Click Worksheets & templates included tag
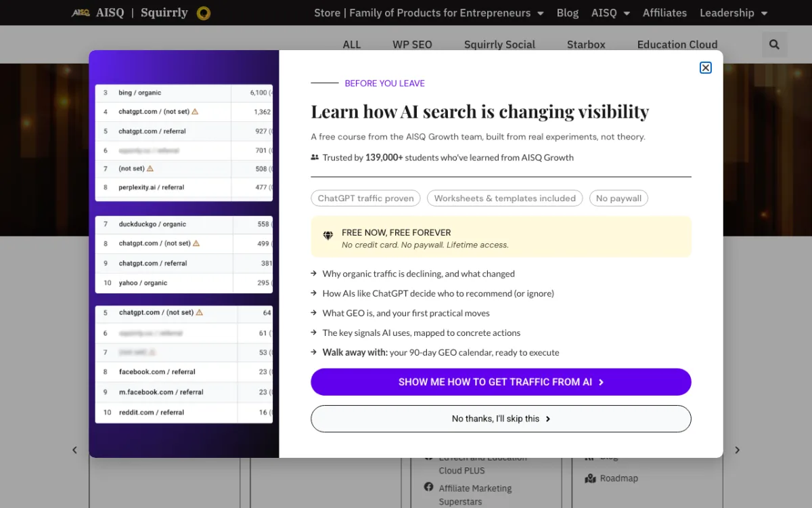Screen dimensions: 812x508 [505, 198]
